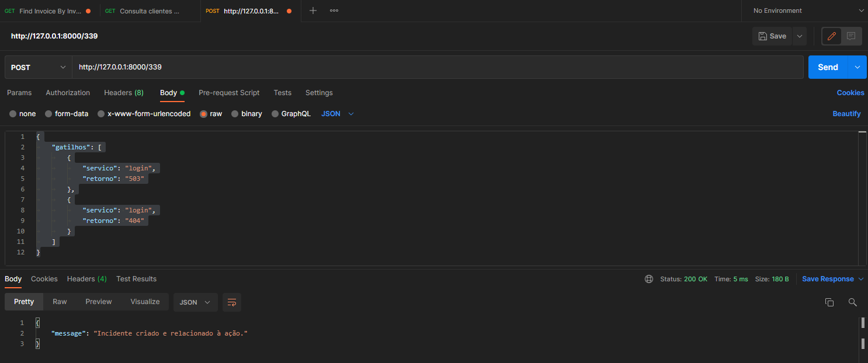Open the comments pane icon

coord(851,36)
